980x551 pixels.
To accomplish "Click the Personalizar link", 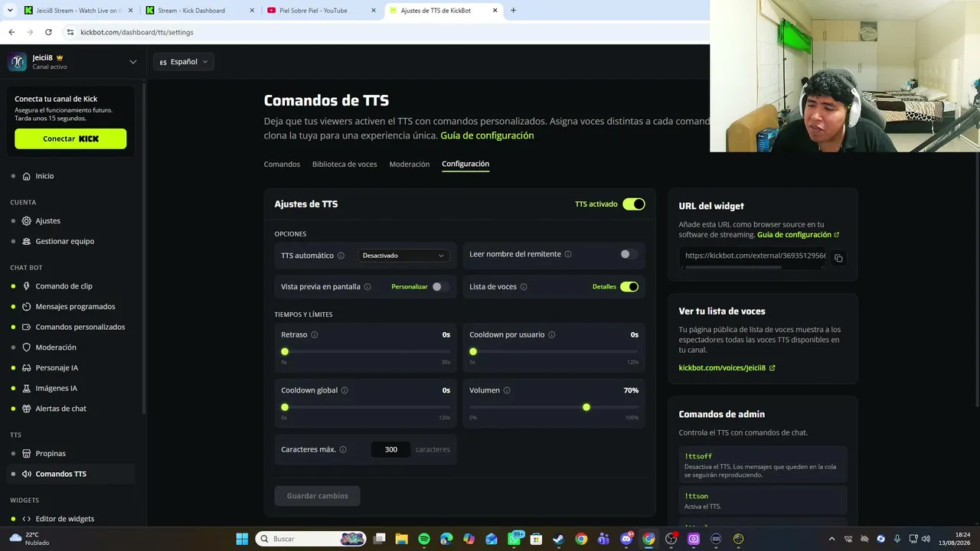I will coord(410,287).
